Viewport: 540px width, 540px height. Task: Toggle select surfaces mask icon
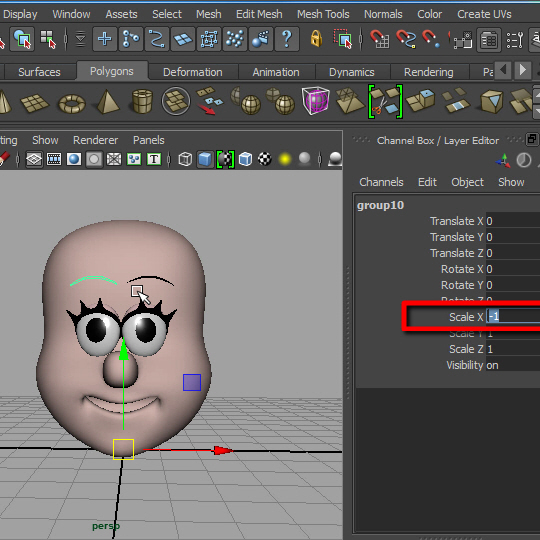pyautogui.click(x=183, y=39)
